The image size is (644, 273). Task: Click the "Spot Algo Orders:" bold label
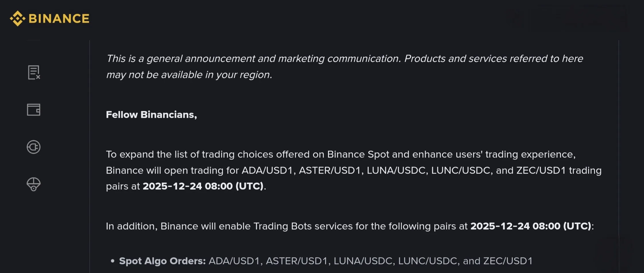[x=162, y=261]
